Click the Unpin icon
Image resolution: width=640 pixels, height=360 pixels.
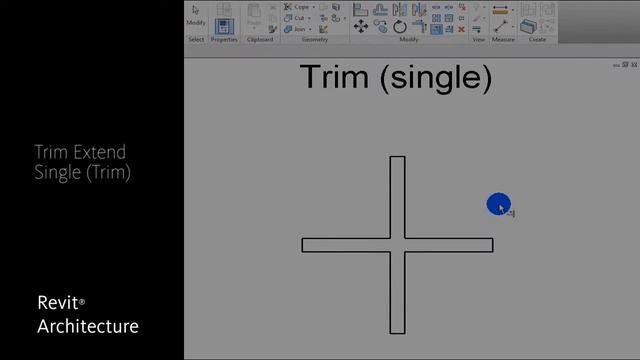pos(462,7)
